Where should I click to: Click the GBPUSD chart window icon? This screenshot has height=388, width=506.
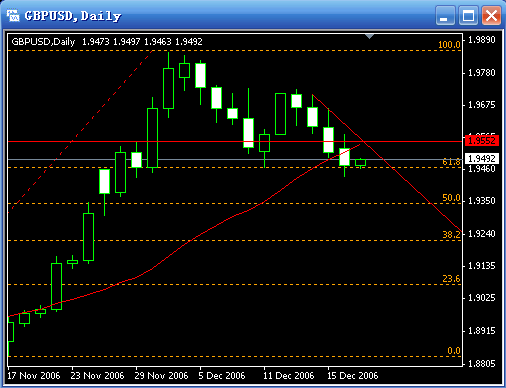click(13, 15)
